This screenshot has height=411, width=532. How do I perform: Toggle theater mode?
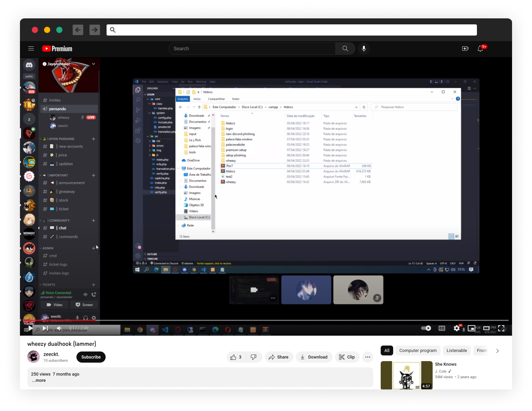point(487,328)
